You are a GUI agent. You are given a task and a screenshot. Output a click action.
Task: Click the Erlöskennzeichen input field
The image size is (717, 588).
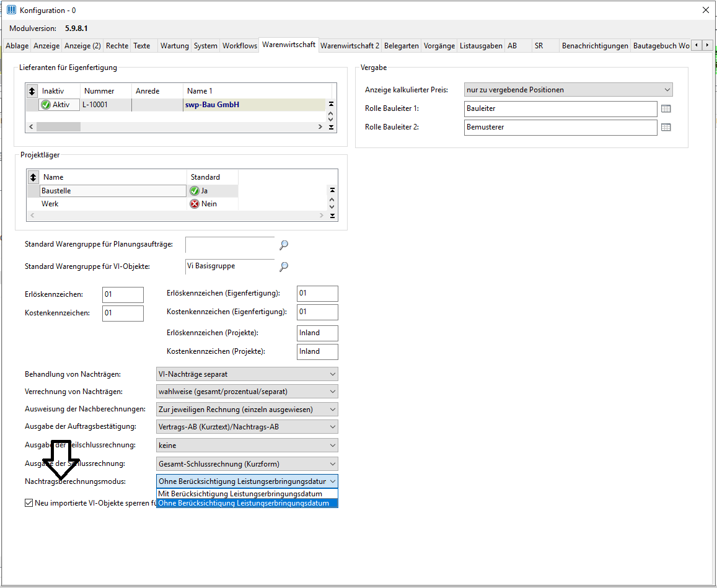tap(123, 294)
